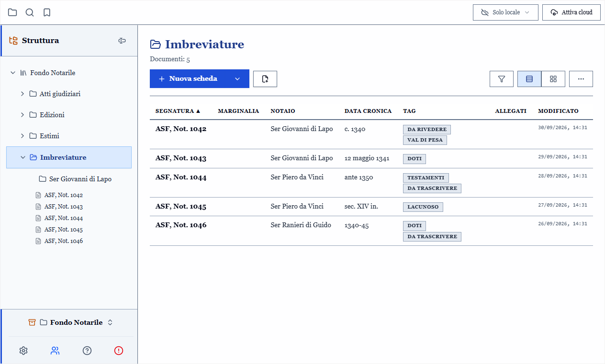Open the filter funnel icon
Image resolution: width=605 pixels, height=364 pixels.
point(502,79)
